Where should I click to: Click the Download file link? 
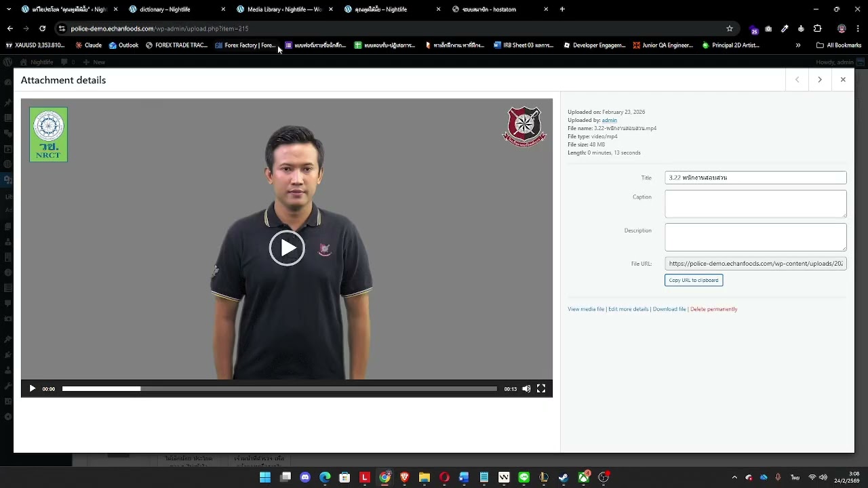tap(669, 309)
